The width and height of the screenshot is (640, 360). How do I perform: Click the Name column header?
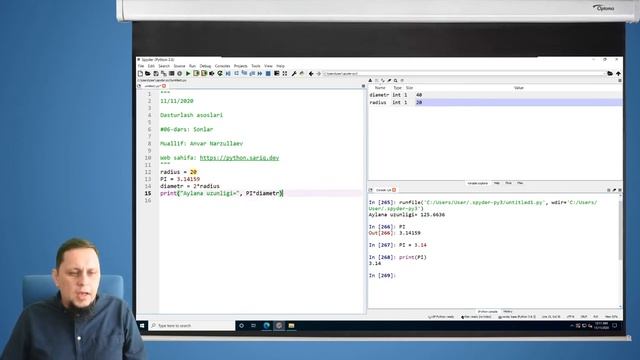pos(380,88)
